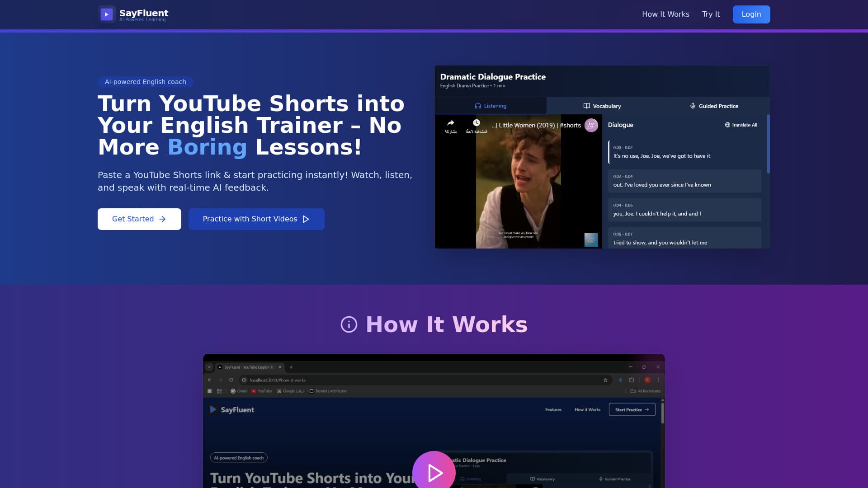This screenshot has height=488, width=868.
Task: Select the dialogue line starting at 0:02
Action: (x=684, y=181)
